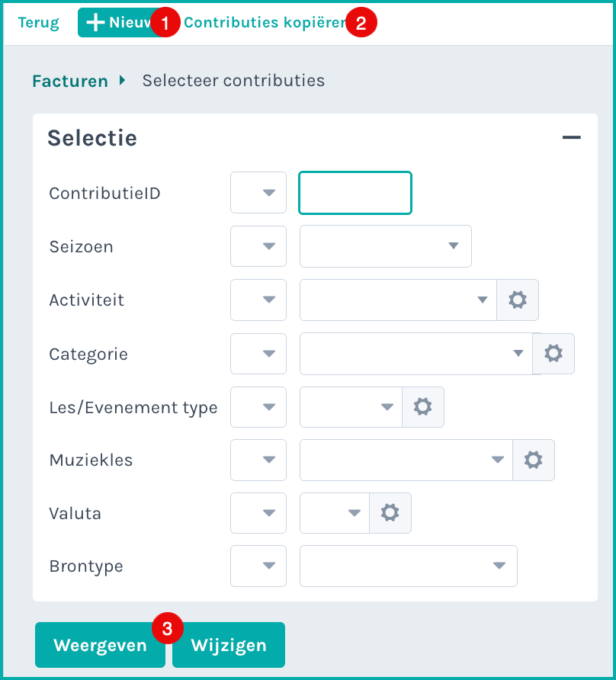This screenshot has width=616, height=680.
Task: Expand the Activiteit value dropdown
Action: click(x=398, y=300)
